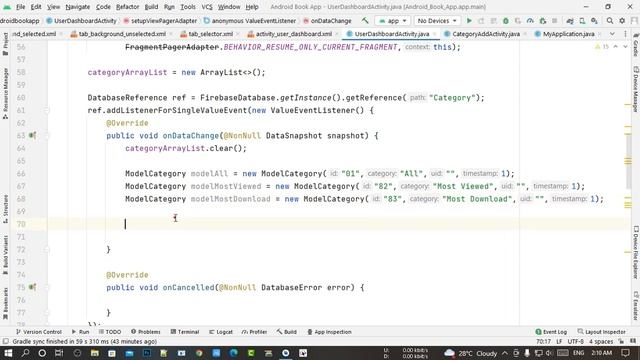This screenshot has height=360, width=640.
Task: Open the Gradle panel on right edge
Action: click(636, 45)
